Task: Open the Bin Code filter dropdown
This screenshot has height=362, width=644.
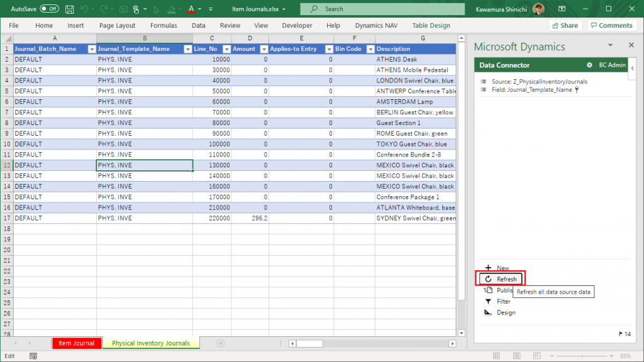Action: tap(370, 49)
